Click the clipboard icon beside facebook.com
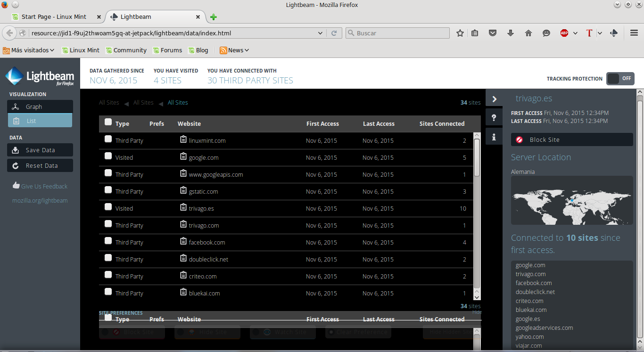The height and width of the screenshot is (352, 644). 183,242
